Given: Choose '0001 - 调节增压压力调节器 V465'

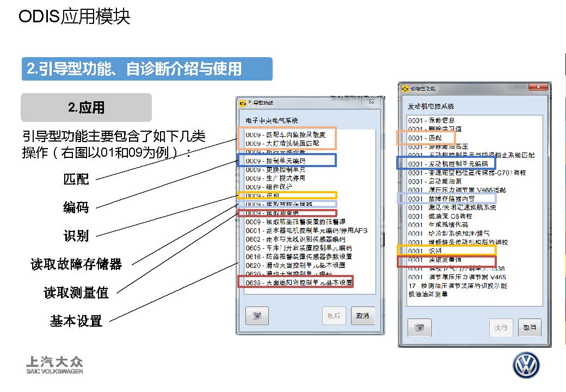Looking at the screenshot, I should pos(457,277).
